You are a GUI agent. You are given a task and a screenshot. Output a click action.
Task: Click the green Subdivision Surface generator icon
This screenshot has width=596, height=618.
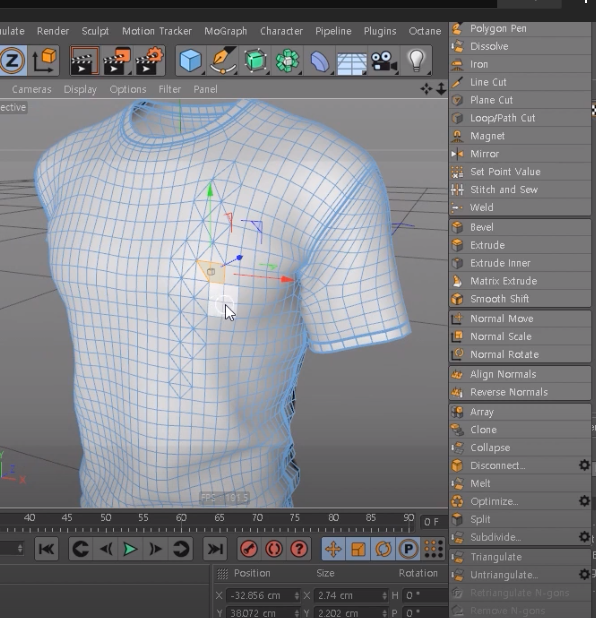coord(255,61)
